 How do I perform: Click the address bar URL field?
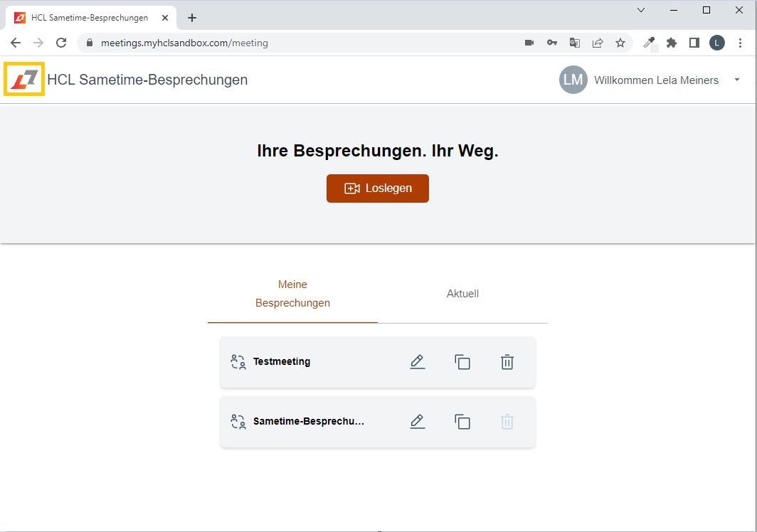click(300, 43)
